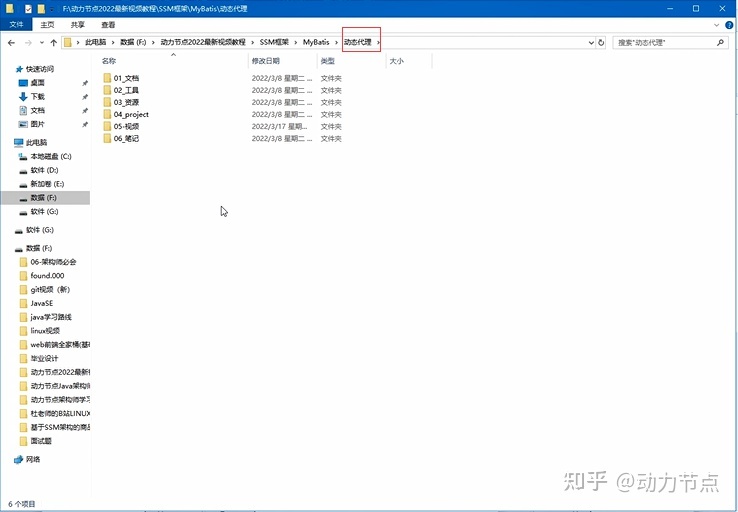Click the folder icon of 01_文档
The image size is (738, 512).
coord(107,78)
